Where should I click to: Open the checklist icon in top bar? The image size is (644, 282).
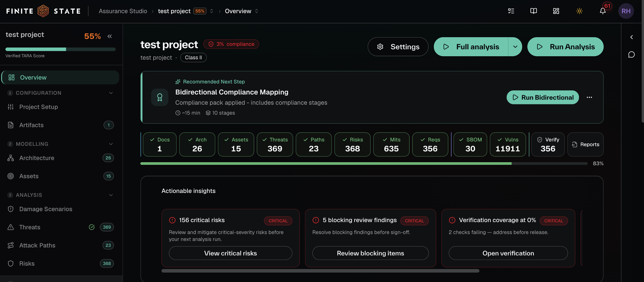[x=511, y=11]
